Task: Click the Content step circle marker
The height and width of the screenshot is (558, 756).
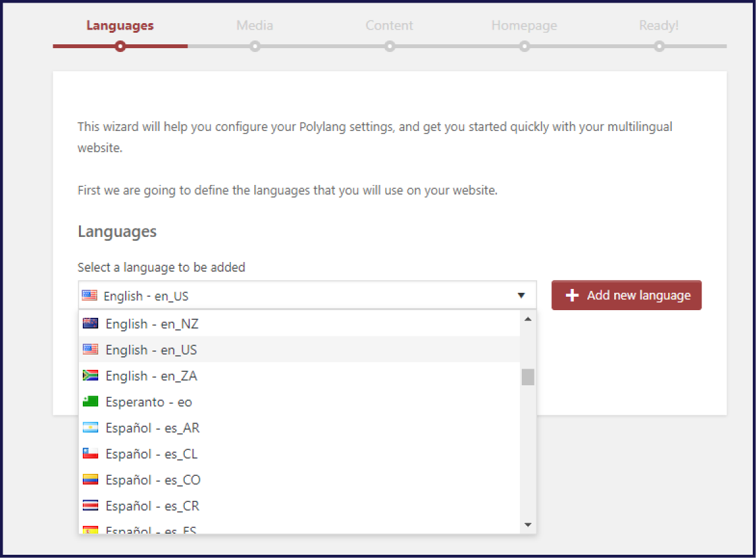Action: click(x=390, y=46)
